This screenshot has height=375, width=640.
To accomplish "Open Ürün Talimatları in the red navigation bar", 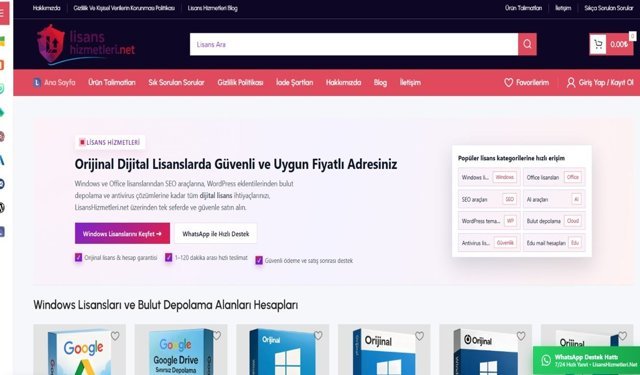I will (112, 82).
